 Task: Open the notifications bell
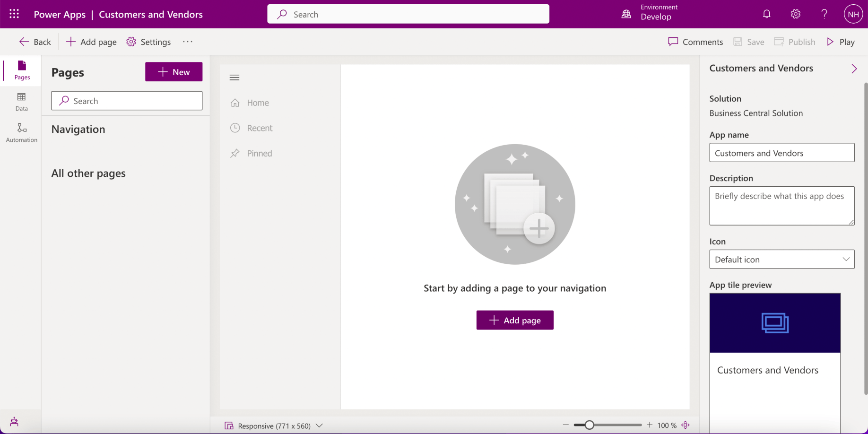click(x=767, y=14)
